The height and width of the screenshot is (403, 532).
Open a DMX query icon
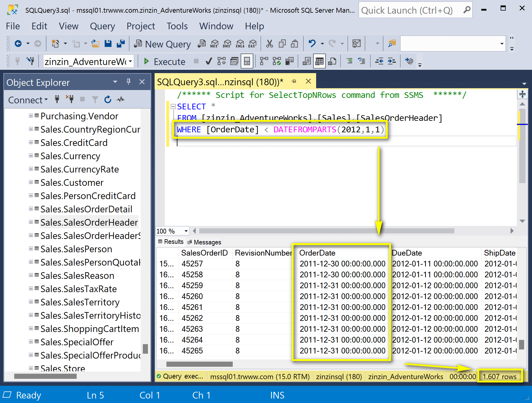click(x=227, y=44)
